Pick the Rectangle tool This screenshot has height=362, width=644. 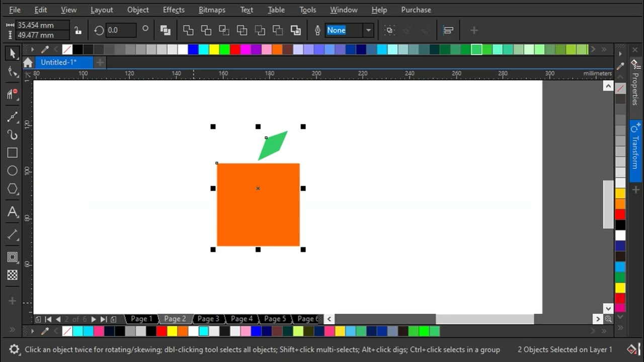pos(13,153)
